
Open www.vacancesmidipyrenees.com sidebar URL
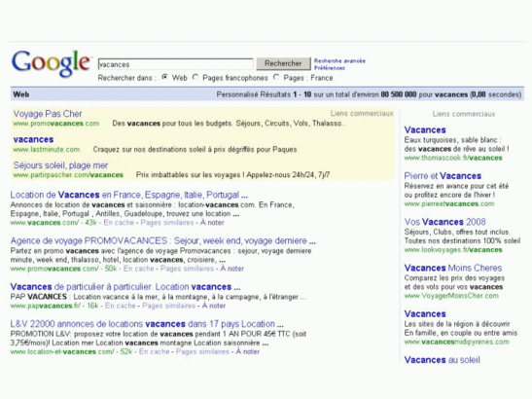click(457, 342)
